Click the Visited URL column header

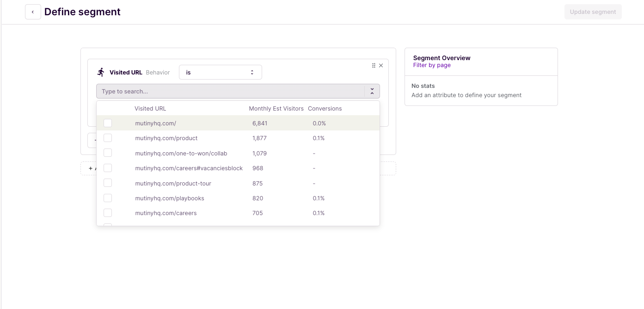point(150,108)
